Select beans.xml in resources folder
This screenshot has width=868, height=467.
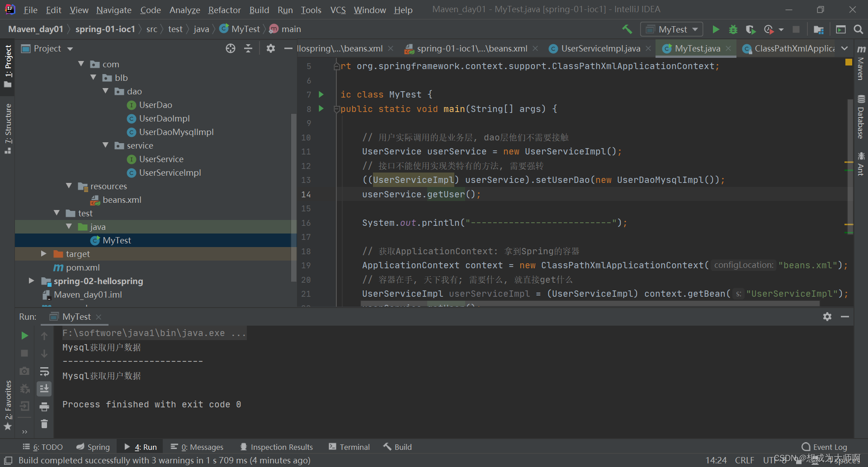point(122,200)
